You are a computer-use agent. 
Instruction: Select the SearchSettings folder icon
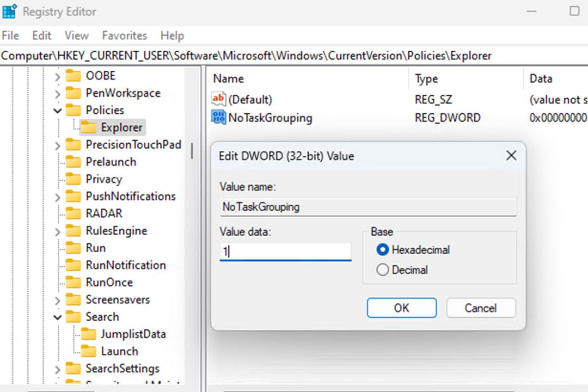click(x=73, y=369)
